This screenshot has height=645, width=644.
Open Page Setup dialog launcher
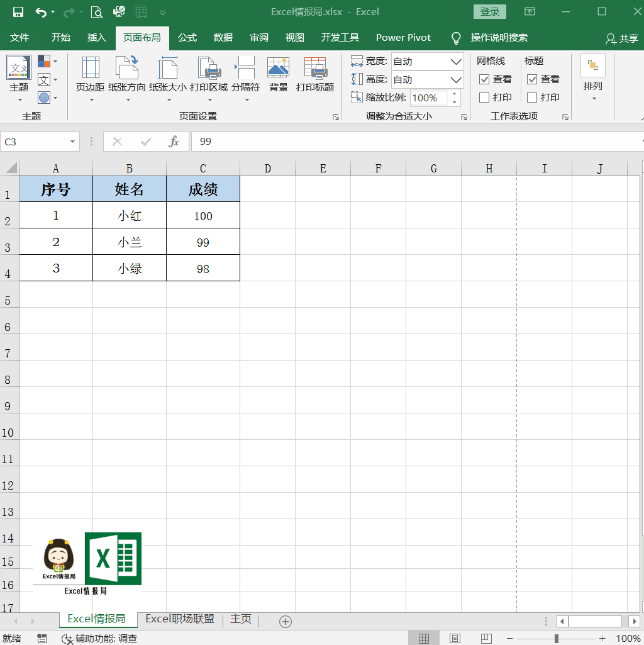pyautogui.click(x=336, y=117)
